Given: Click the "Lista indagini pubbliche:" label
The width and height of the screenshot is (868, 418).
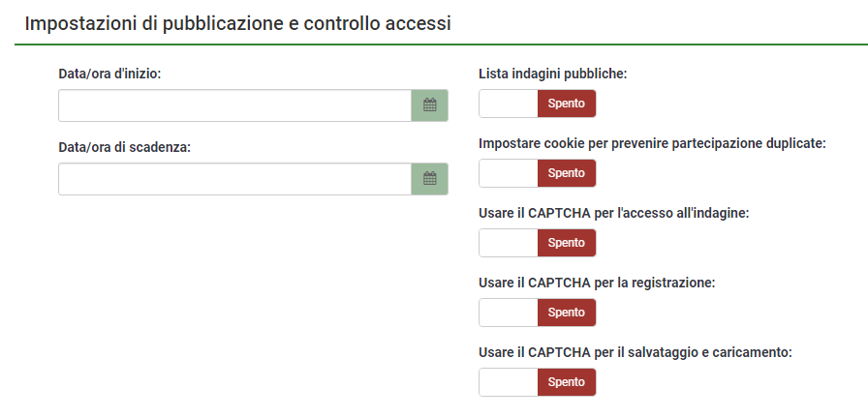Looking at the screenshot, I should (x=553, y=74).
